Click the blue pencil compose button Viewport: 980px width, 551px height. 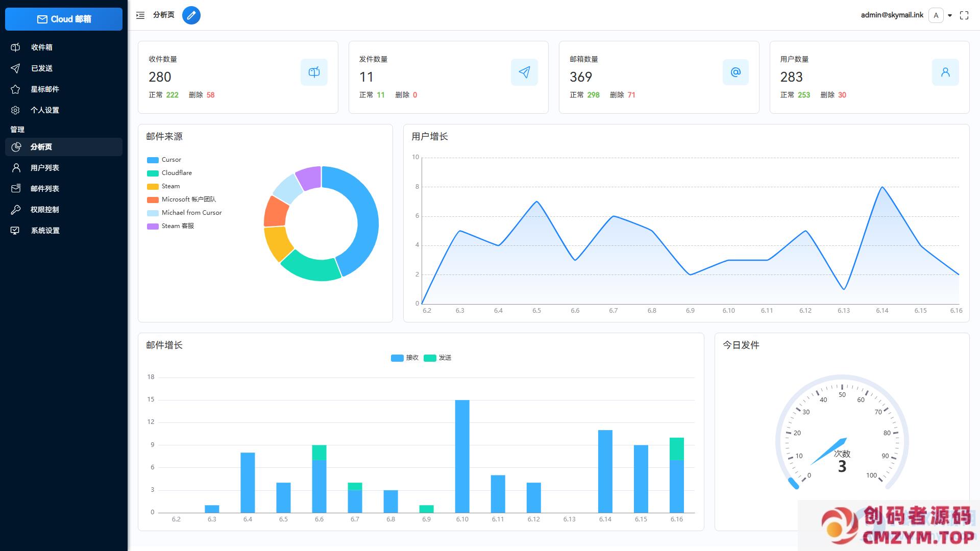pos(191,15)
